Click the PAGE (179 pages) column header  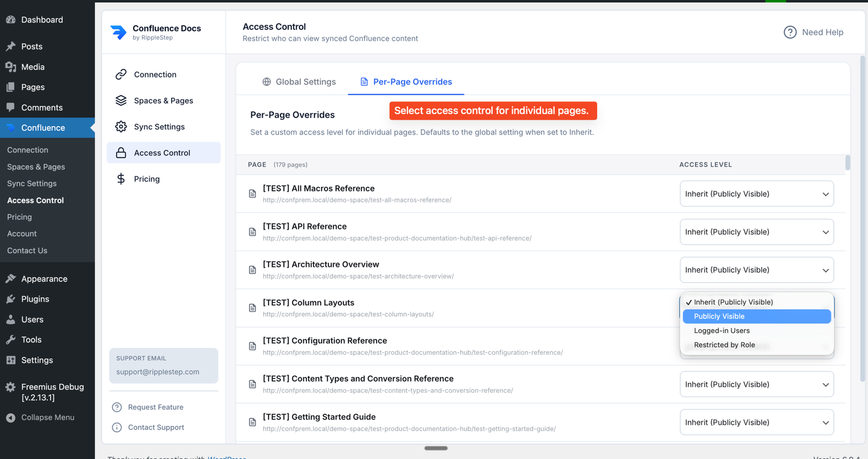278,164
